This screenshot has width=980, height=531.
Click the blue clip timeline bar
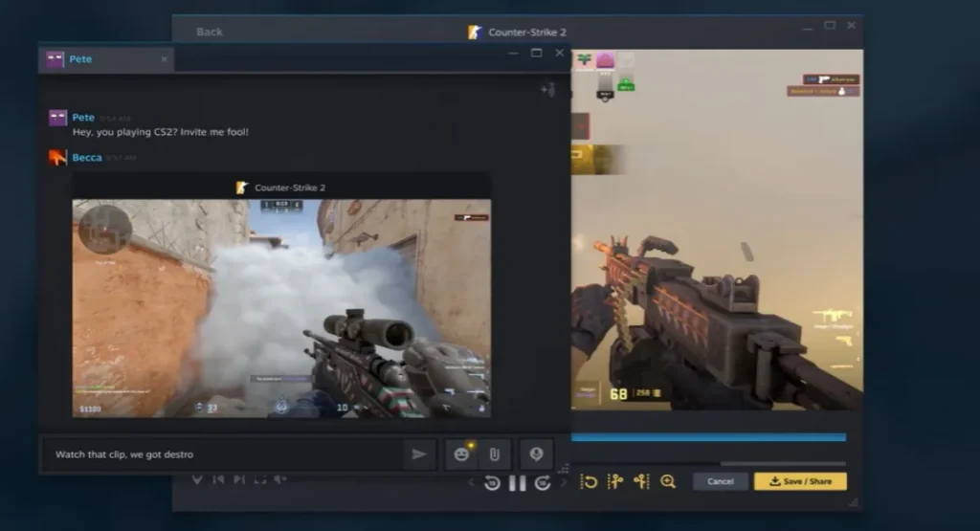point(709,437)
